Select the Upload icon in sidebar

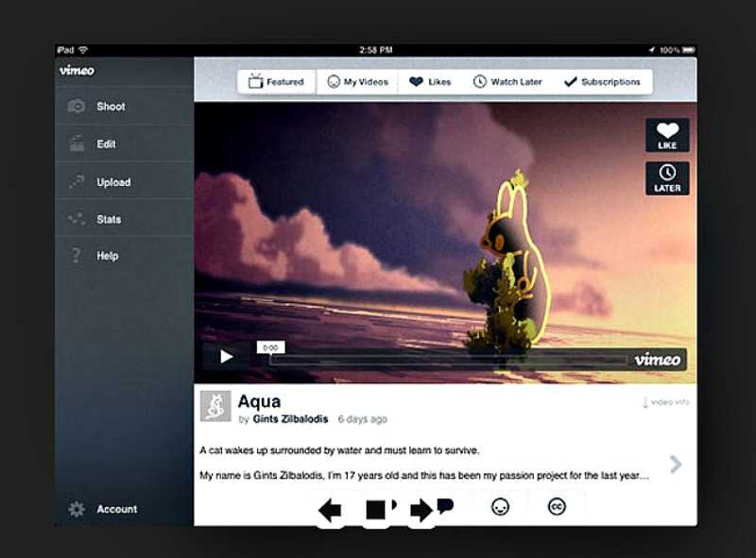77,182
